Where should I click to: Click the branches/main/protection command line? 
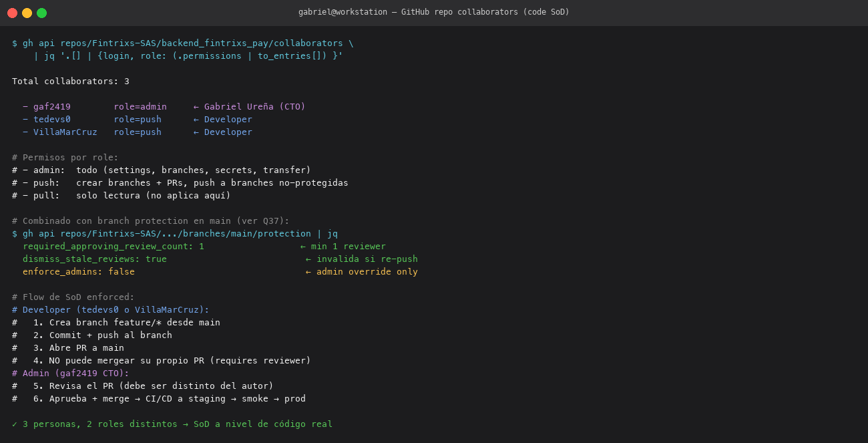click(x=175, y=234)
